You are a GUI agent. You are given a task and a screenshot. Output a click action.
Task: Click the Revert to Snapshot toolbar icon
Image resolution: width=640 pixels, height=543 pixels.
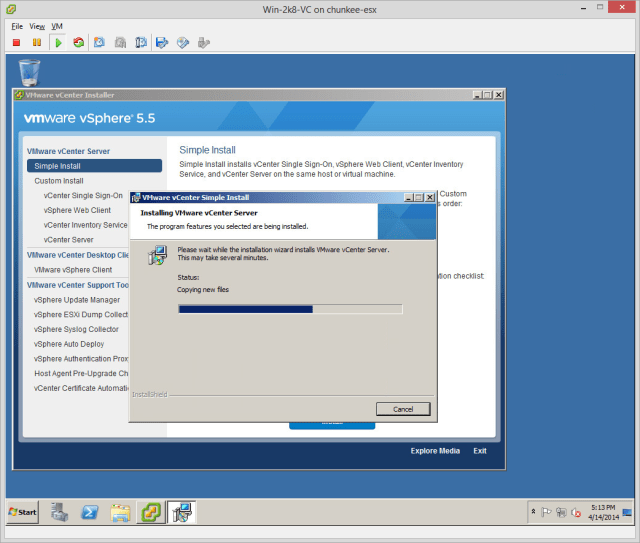[120, 42]
